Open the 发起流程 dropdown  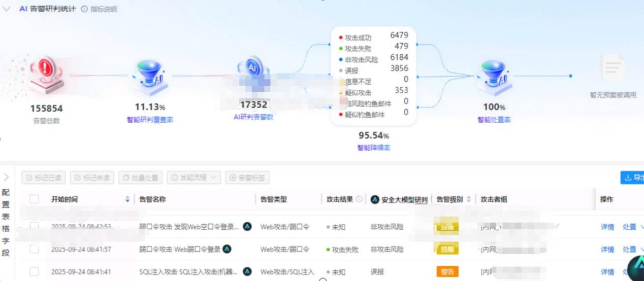(194, 178)
